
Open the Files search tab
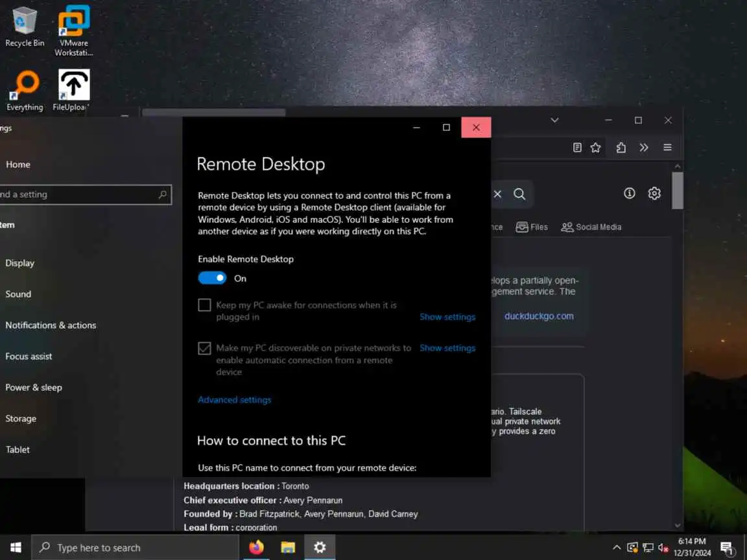[x=532, y=227]
